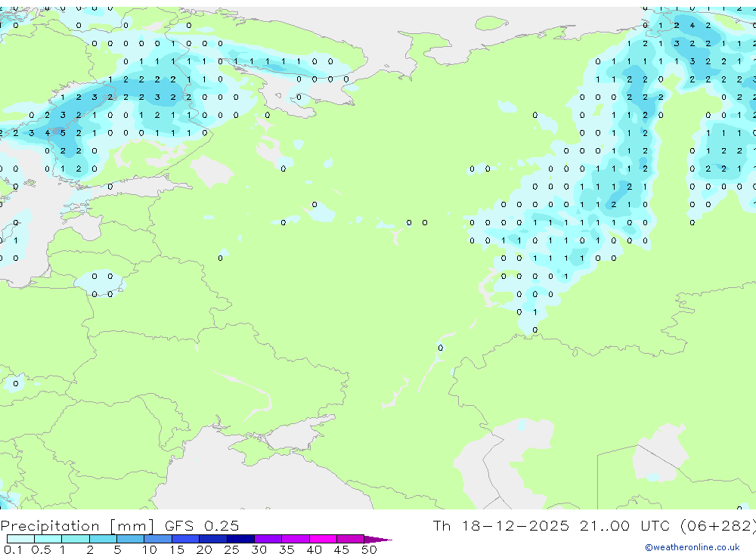Click the 30–35 mm purple legend swatch
Viewport: 756px width, 554px height.
(268, 539)
